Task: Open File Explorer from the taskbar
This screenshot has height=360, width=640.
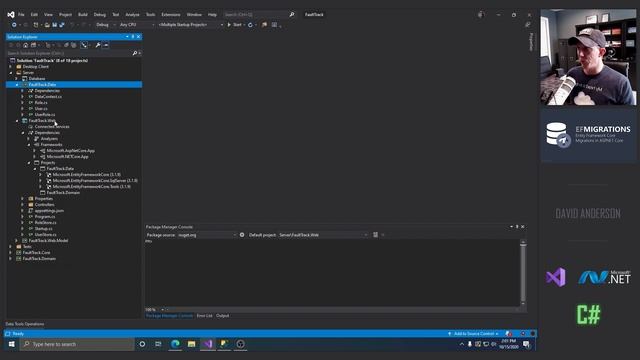Action: coord(191,344)
